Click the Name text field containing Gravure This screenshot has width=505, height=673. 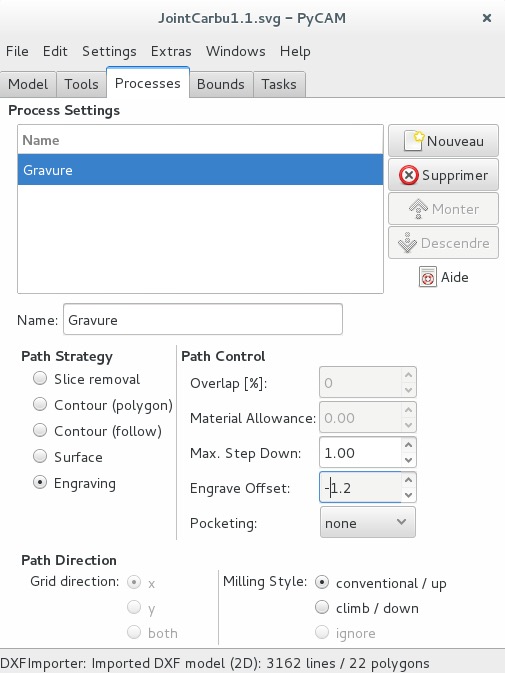(x=203, y=319)
